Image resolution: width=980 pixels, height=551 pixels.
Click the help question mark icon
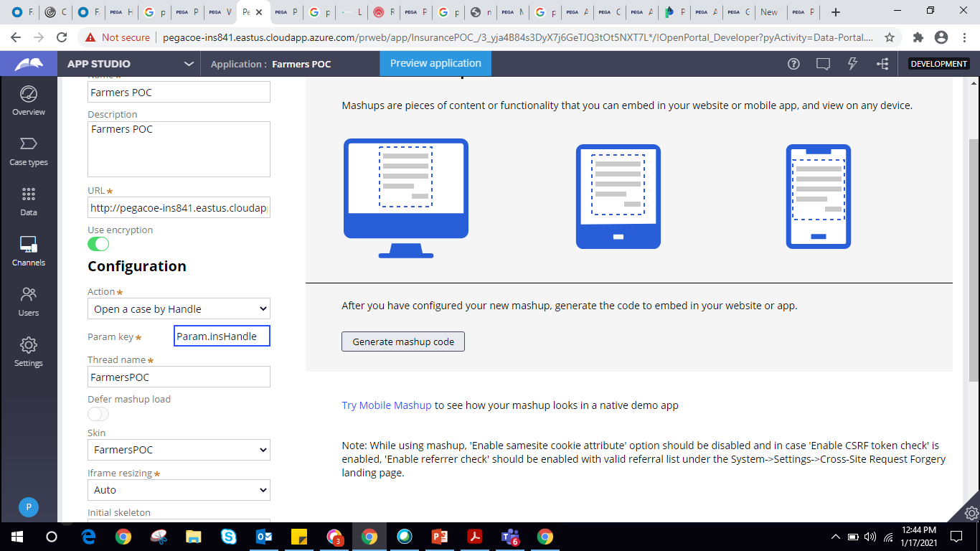pos(793,63)
